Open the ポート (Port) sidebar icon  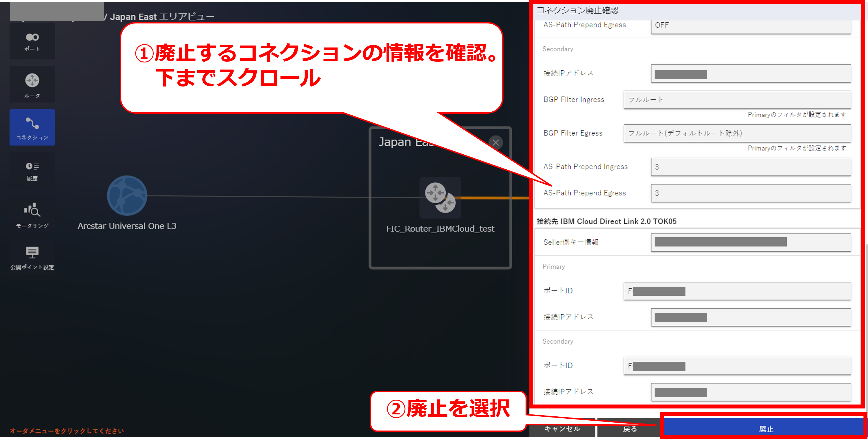32,41
